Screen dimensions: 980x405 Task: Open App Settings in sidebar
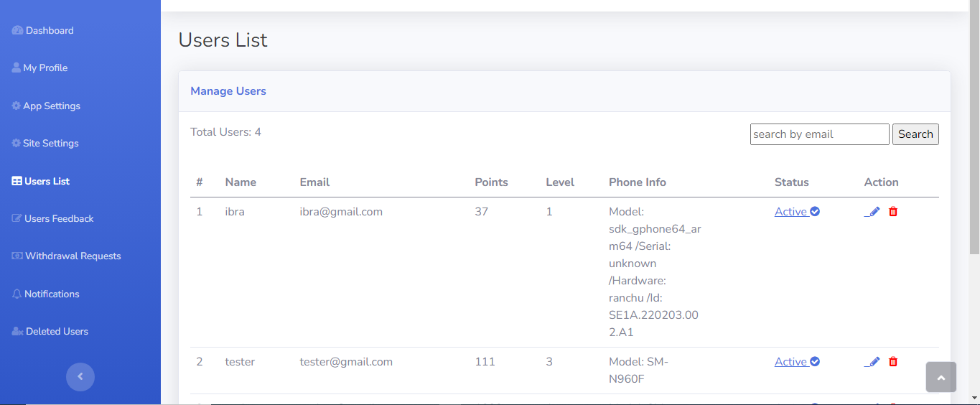point(51,106)
